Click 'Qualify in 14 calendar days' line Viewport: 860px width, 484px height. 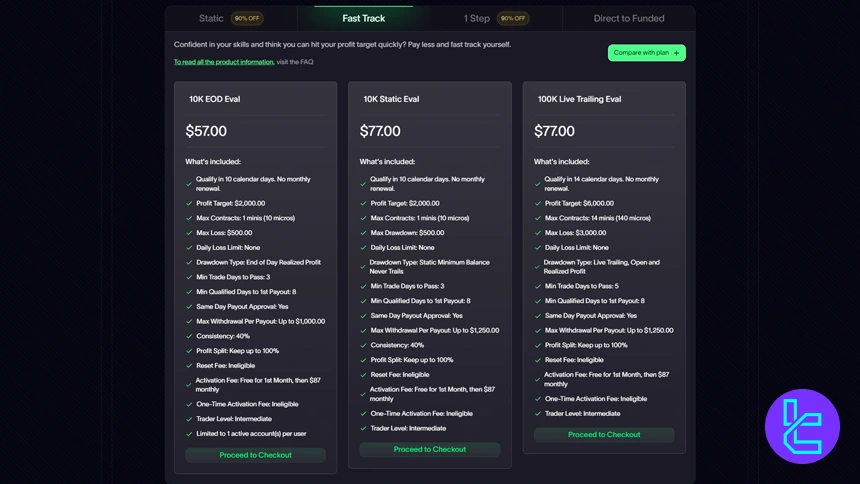[602, 184]
